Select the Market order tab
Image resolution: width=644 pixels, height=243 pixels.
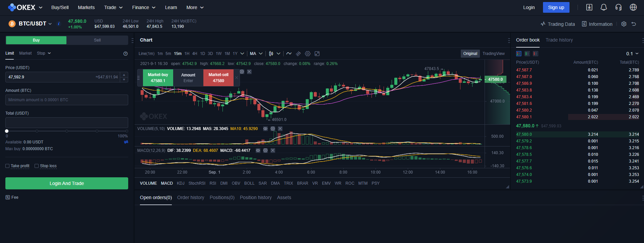coord(26,53)
